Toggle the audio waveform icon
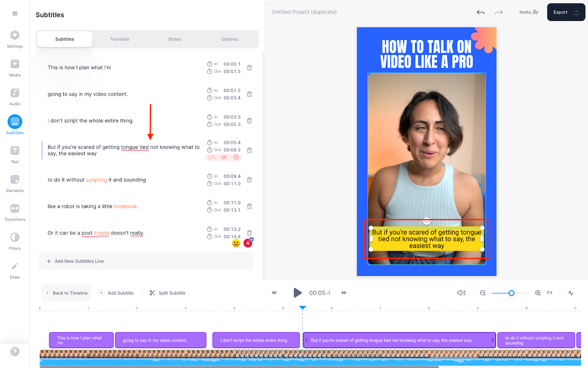 click(x=571, y=293)
